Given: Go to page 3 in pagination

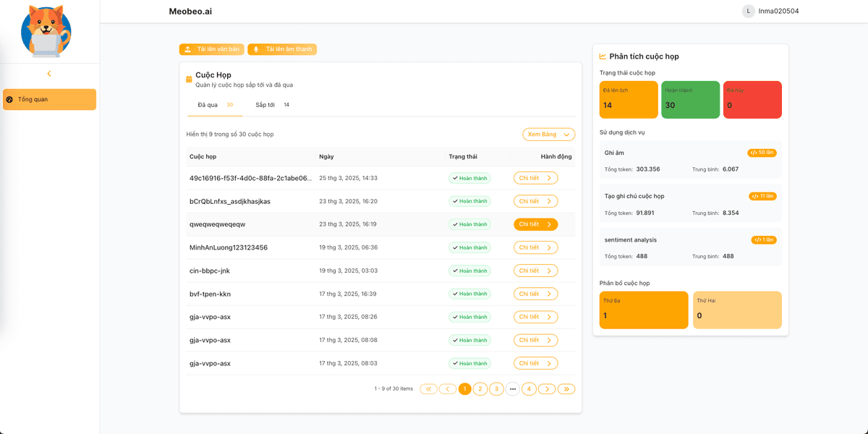Looking at the screenshot, I should tap(496, 388).
